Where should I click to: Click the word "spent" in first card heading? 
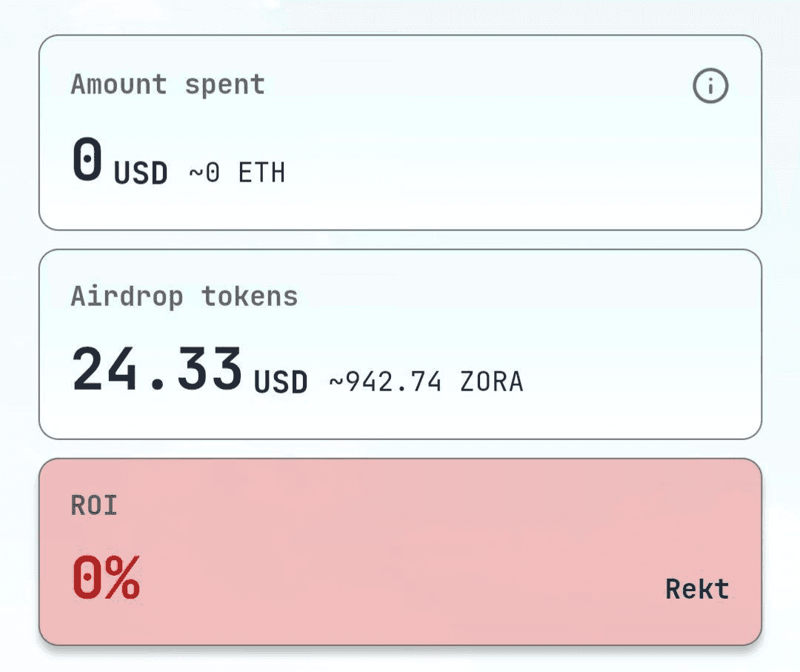224,84
